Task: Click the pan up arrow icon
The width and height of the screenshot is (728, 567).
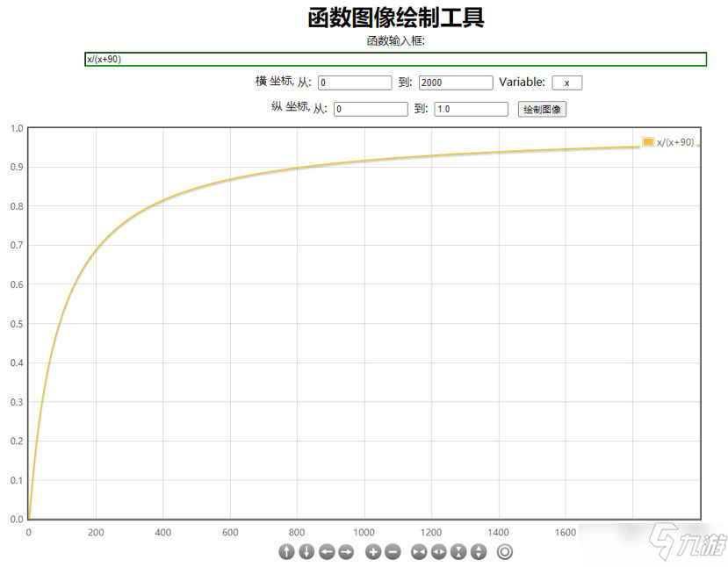Action: 286,552
